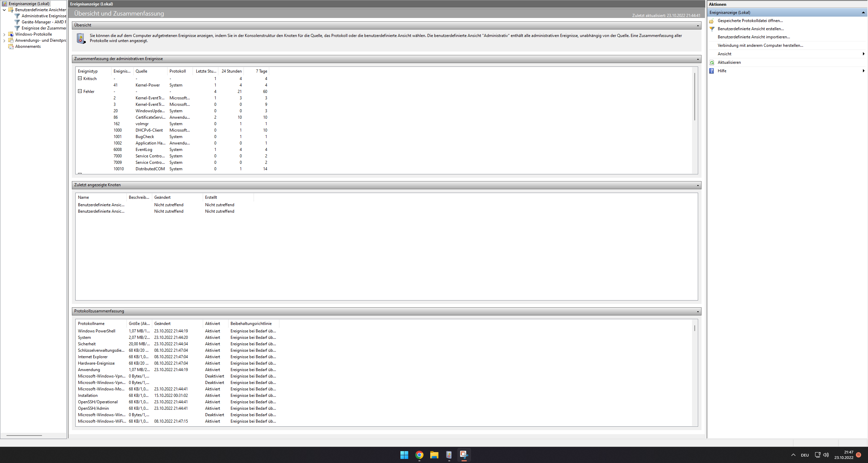Click the Abonnements icon in tree
868x463 pixels.
tap(11, 46)
